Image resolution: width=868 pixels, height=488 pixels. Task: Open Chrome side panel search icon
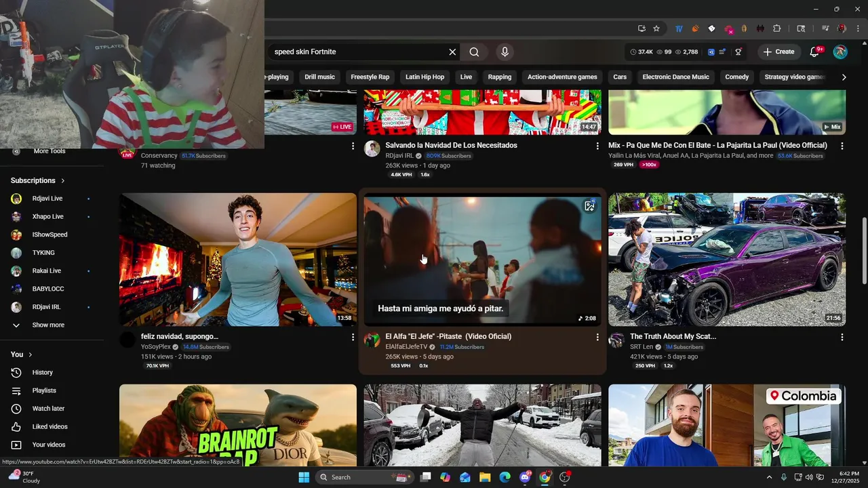(x=801, y=28)
